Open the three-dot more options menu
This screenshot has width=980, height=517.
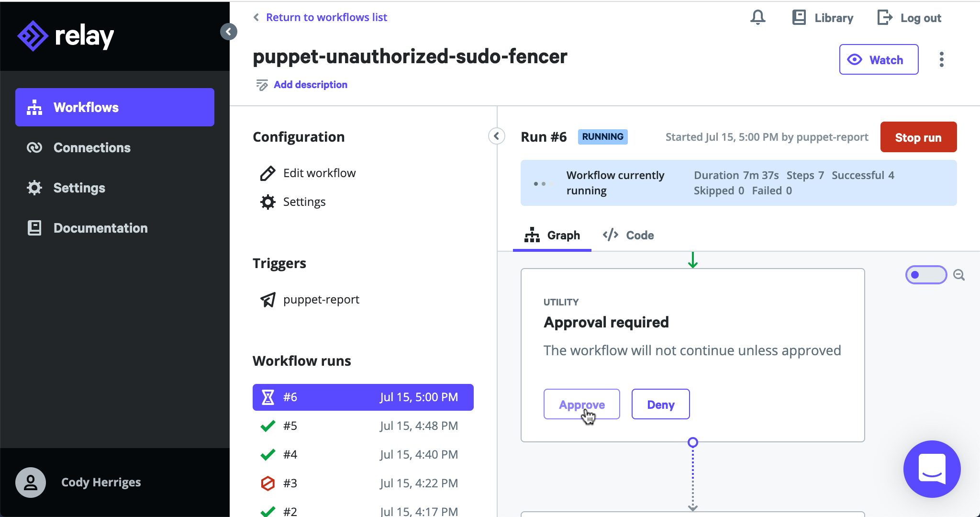pyautogui.click(x=941, y=59)
